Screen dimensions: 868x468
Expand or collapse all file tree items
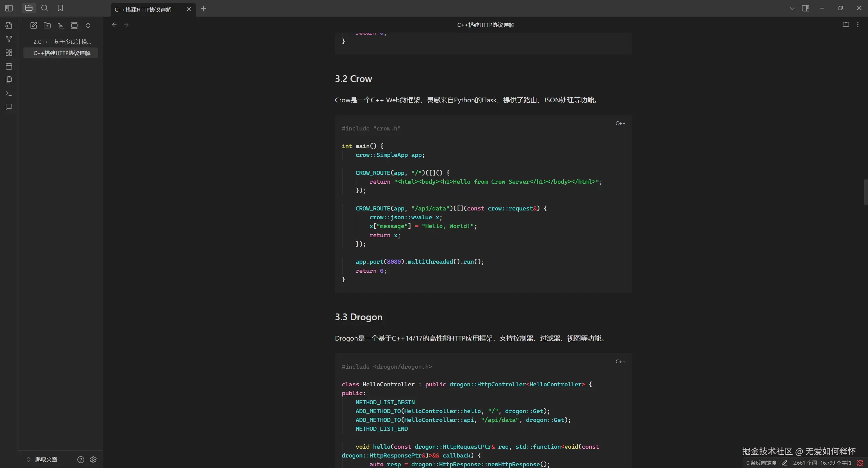pos(88,25)
